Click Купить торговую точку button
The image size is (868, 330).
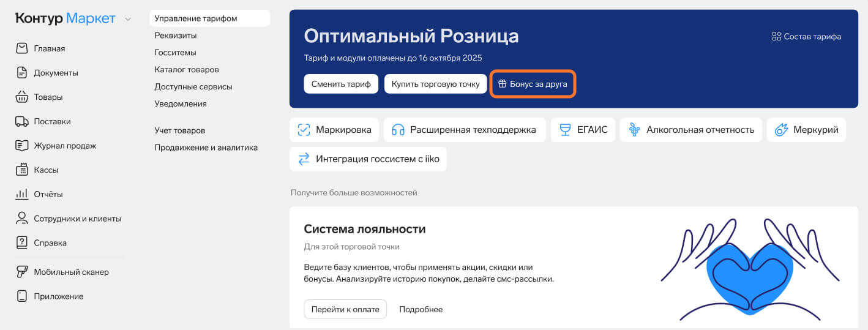(x=436, y=84)
